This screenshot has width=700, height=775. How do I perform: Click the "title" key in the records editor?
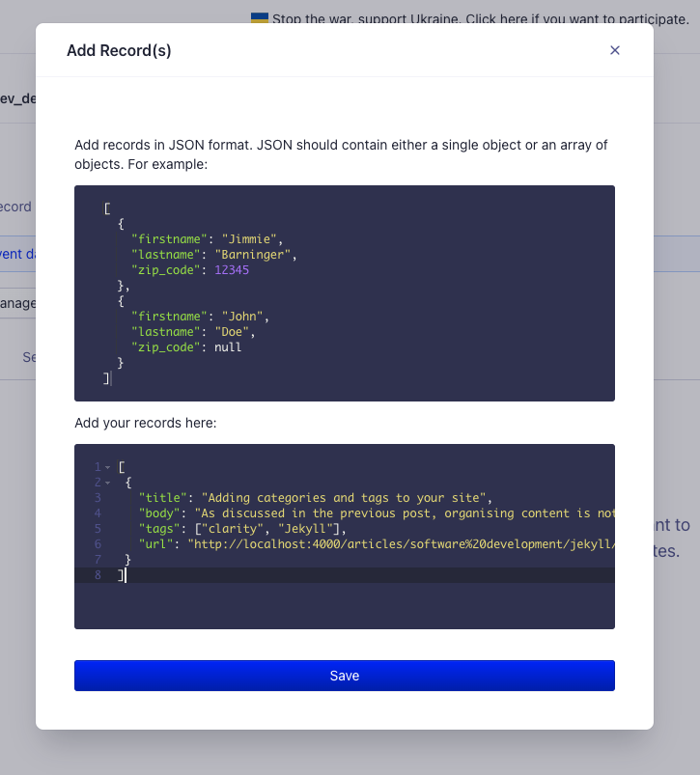pos(162,498)
